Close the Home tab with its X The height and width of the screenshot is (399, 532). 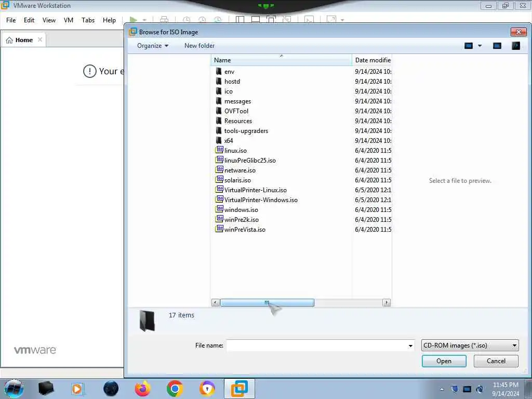tap(39, 39)
